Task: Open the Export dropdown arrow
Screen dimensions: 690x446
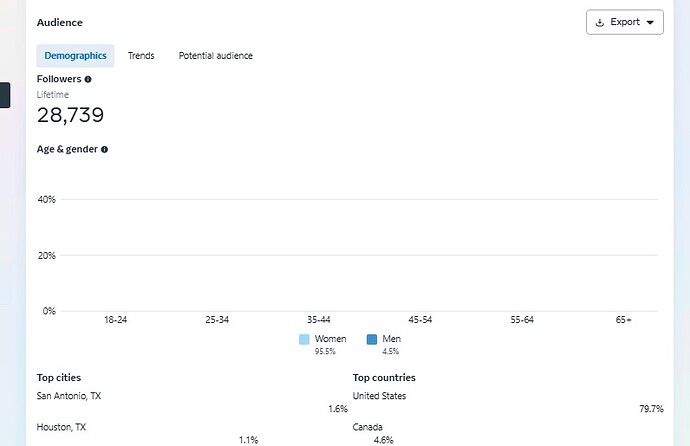Action: click(x=650, y=22)
